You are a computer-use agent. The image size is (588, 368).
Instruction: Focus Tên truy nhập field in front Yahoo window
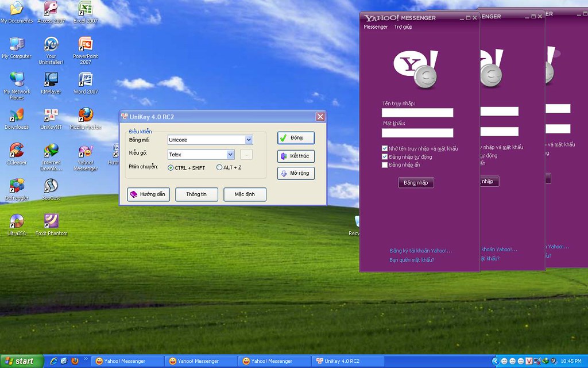(x=417, y=113)
